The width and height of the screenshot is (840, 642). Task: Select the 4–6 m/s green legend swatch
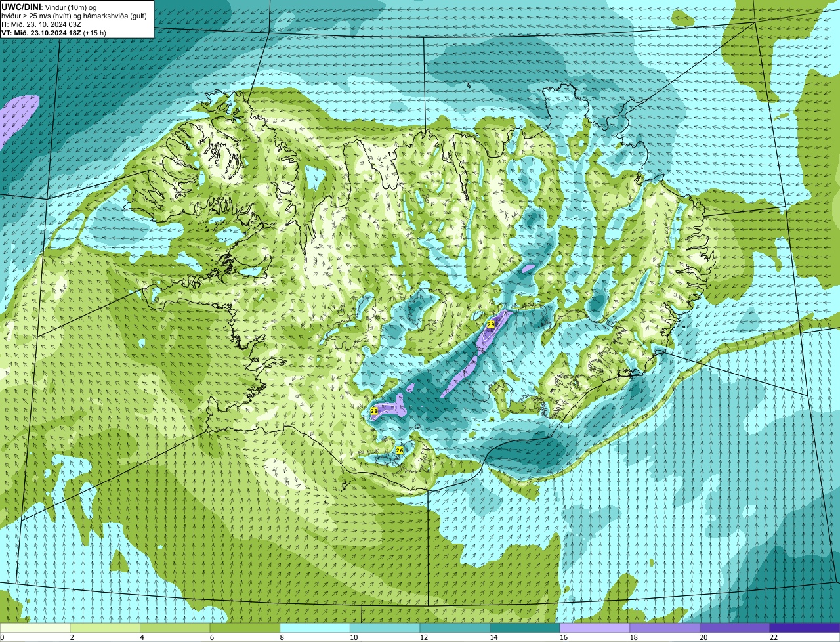click(x=175, y=628)
